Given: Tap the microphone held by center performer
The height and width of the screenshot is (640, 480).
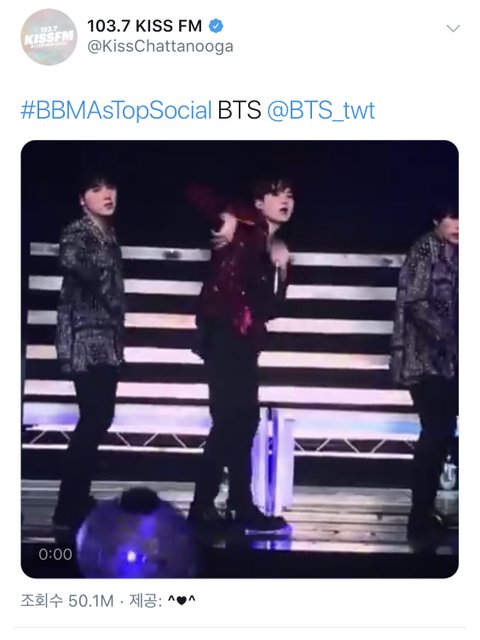Looking at the screenshot, I should coord(277,278).
